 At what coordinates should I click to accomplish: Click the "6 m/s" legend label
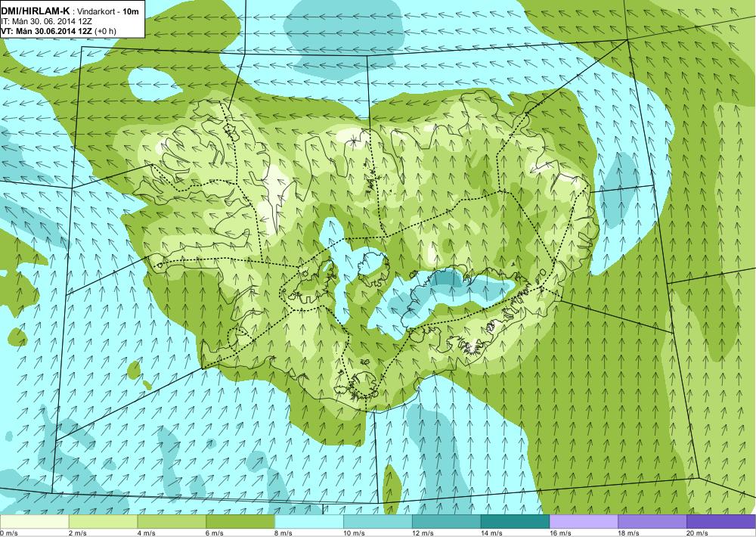point(215,533)
